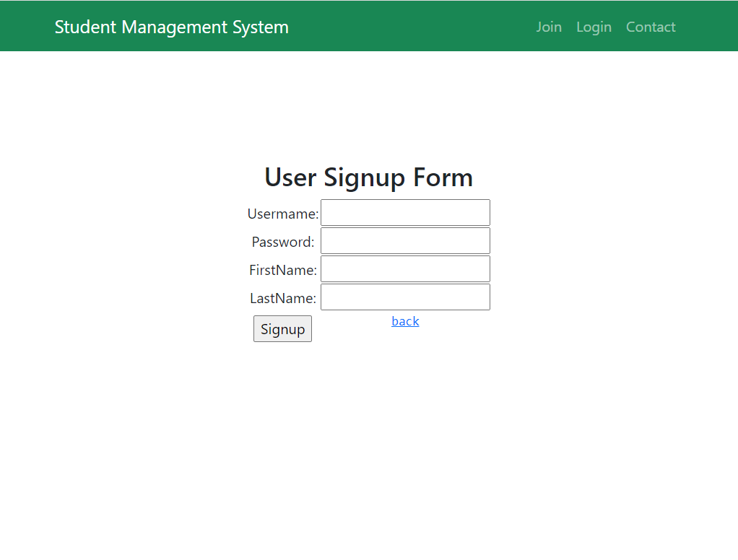Image resolution: width=738 pixels, height=560 pixels.
Task: Click the Password label text
Action: pos(282,242)
